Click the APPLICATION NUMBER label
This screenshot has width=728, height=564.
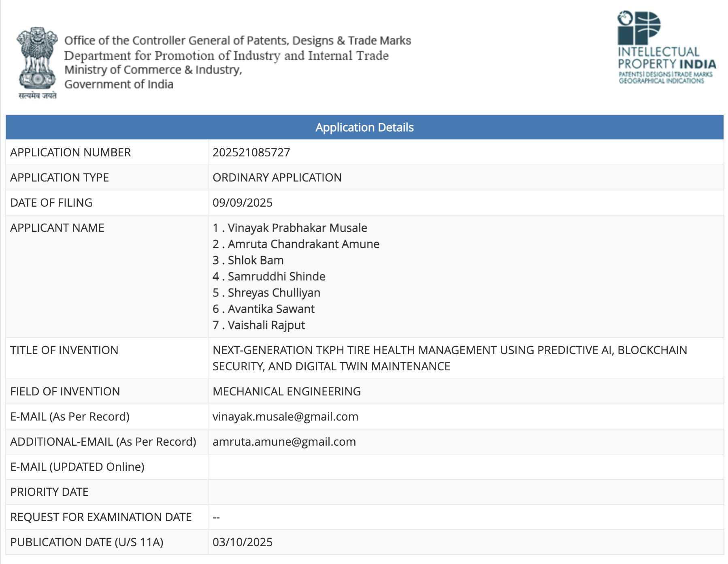coord(70,152)
